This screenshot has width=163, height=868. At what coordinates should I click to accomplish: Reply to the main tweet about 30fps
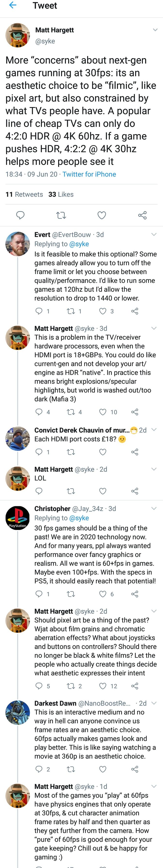tap(21, 215)
